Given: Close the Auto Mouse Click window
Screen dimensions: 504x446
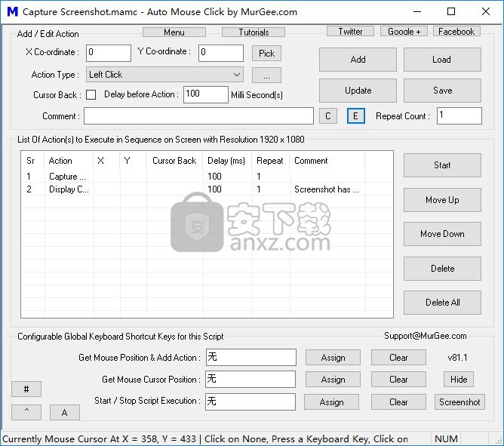Looking at the screenshot, I should (486, 12).
